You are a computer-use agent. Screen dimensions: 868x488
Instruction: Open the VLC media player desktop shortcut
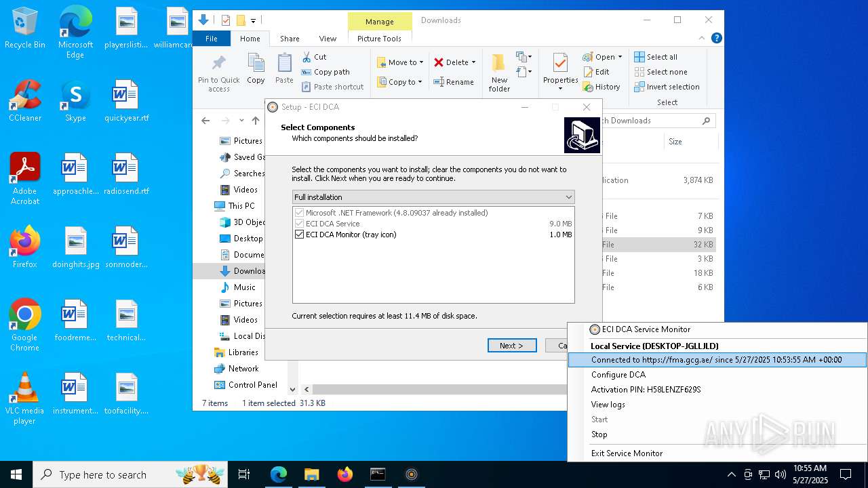click(x=25, y=399)
